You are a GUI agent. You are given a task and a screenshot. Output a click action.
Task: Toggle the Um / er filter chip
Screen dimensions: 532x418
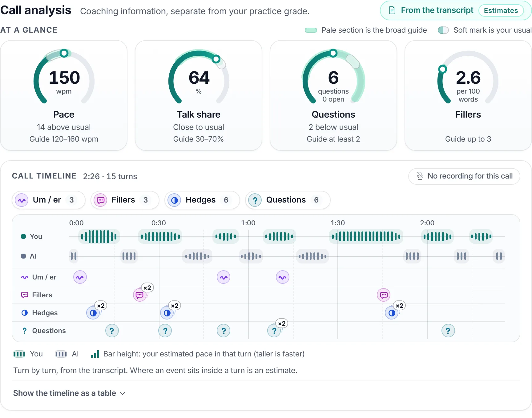coord(49,200)
